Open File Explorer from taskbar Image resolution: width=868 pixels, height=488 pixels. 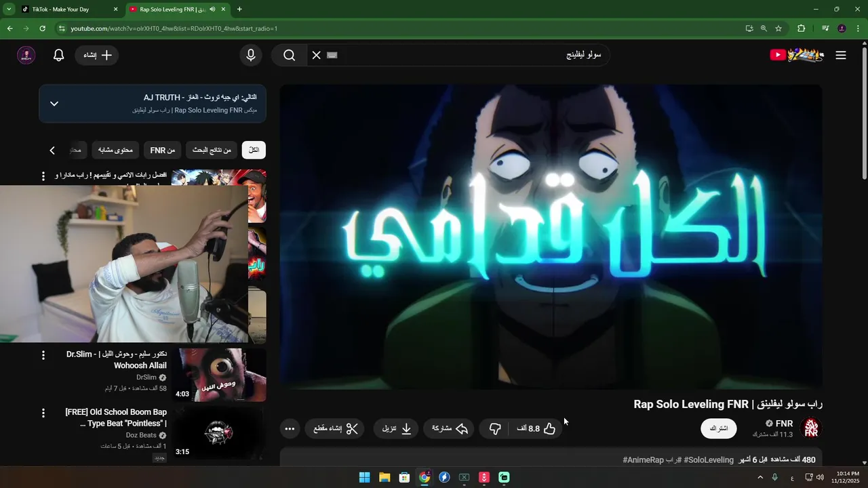coord(384,477)
